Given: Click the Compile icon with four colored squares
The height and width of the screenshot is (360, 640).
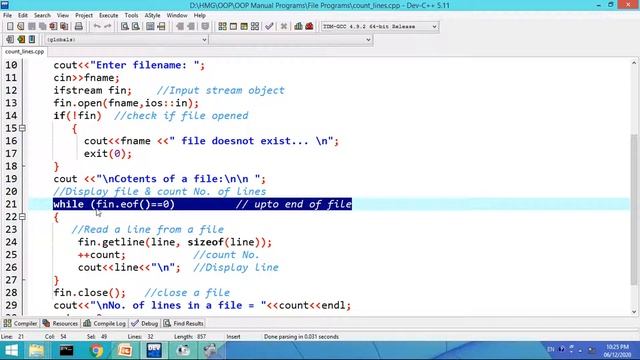Looking at the screenshot, I should [x=222, y=27].
